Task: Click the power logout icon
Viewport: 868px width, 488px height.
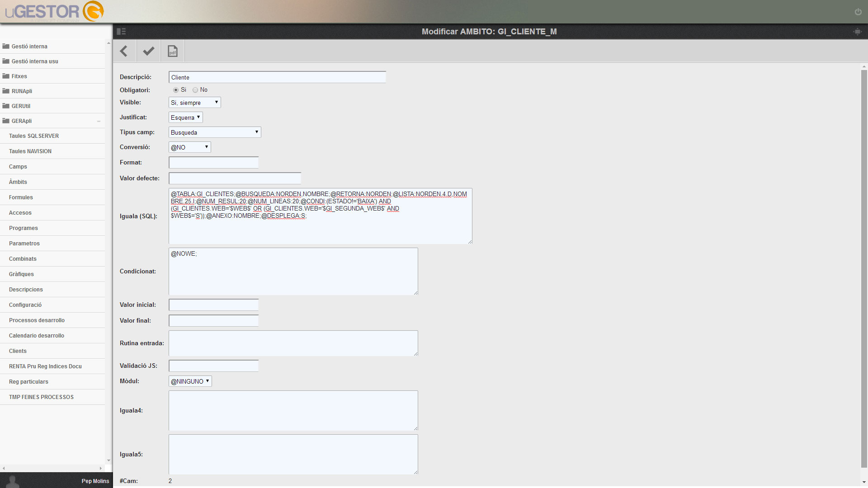Action: pyautogui.click(x=858, y=12)
